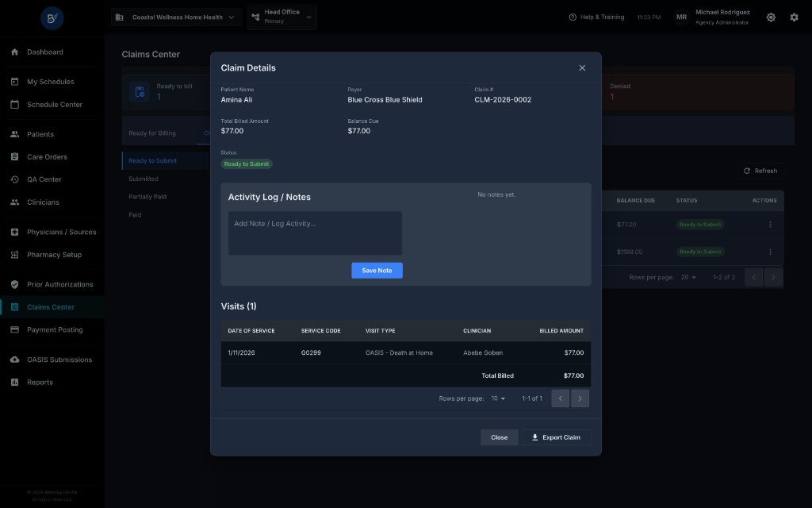Viewport: 812px width, 508px height.
Task: Click the My Schedules calendar icon
Action: pyautogui.click(x=14, y=82)
